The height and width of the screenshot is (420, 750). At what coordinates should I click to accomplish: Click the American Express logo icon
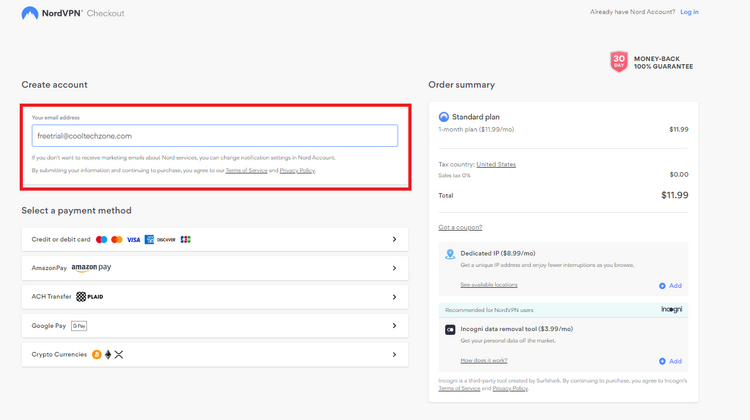149,240
